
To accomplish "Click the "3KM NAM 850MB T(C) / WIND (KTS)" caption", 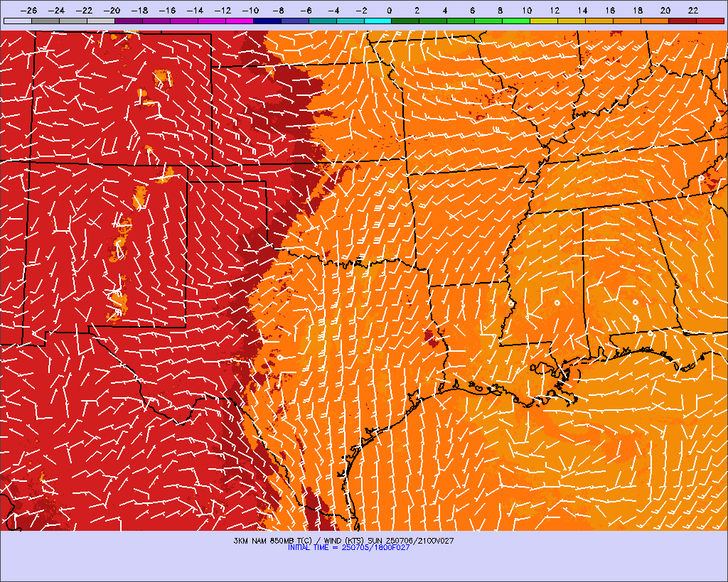I will [x=299, y=541].
